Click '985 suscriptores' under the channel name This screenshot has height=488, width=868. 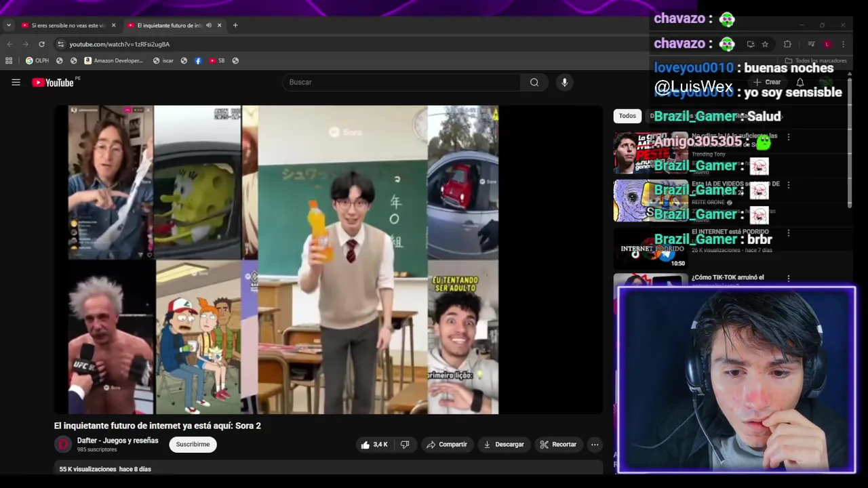coord(97,450)
